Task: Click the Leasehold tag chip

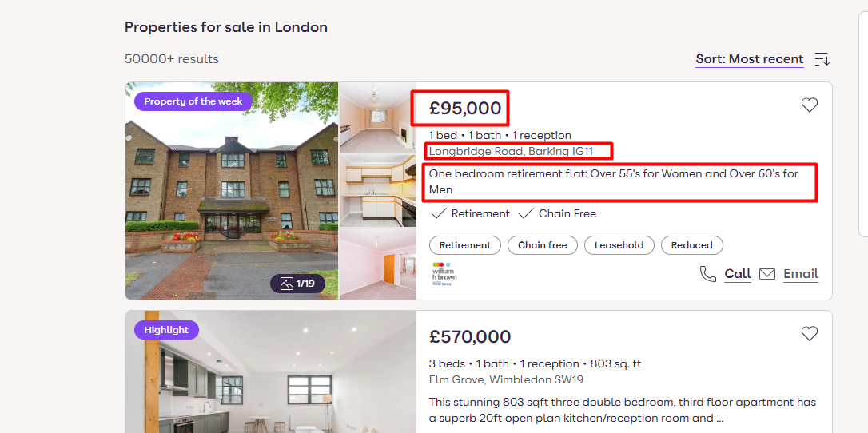Action: pyautogui.click(x=619, y=245)
